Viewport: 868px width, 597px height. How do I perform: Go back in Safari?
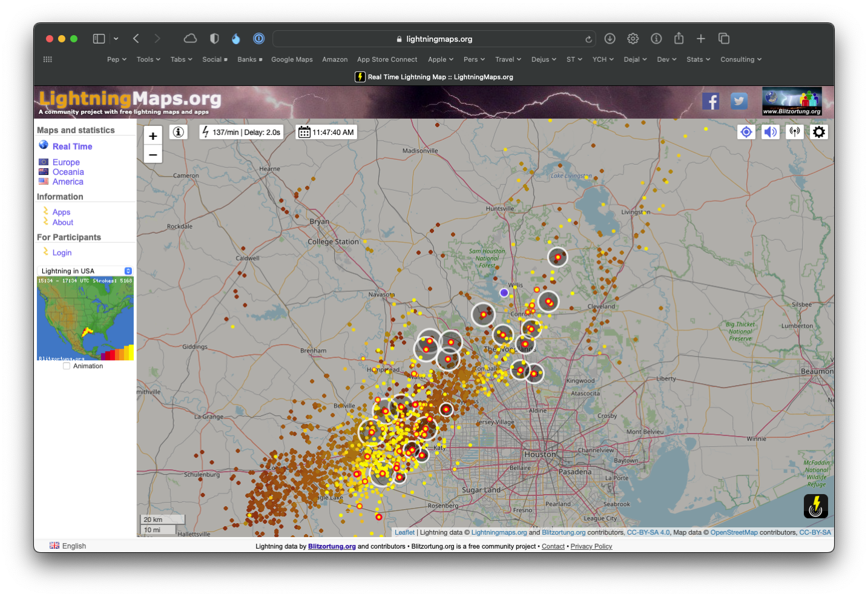136,39
